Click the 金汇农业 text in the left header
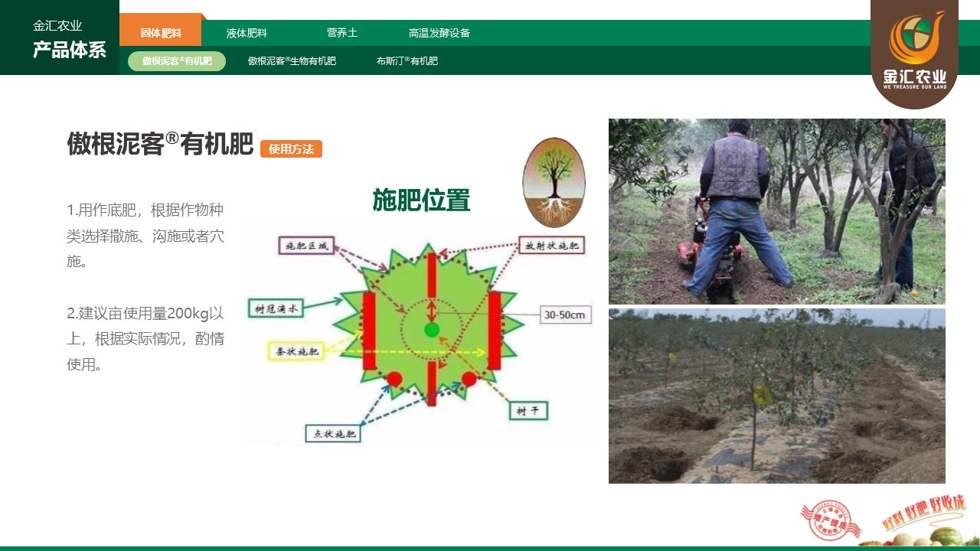Viewport: 980px width, 551px height. click(x=57, y=25)
